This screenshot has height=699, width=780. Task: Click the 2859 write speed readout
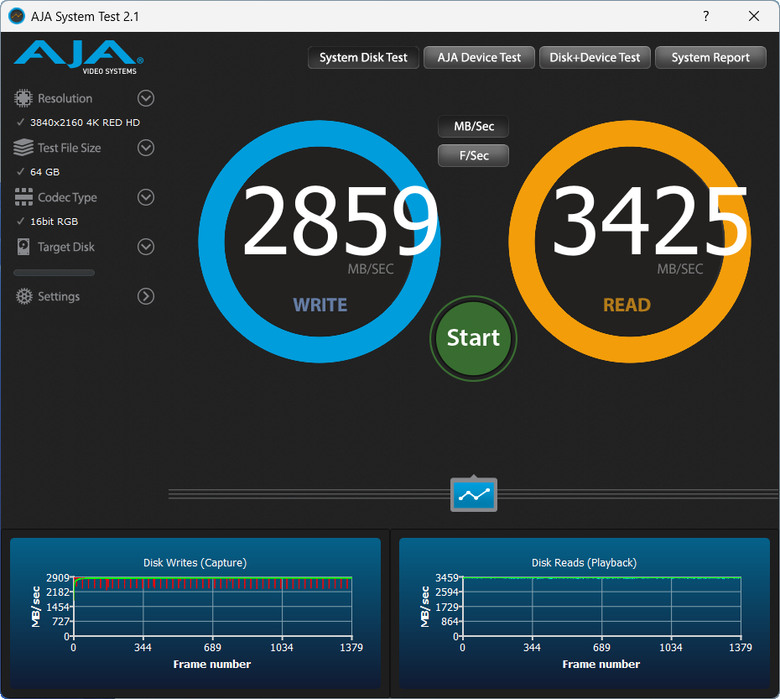point(340,219)
